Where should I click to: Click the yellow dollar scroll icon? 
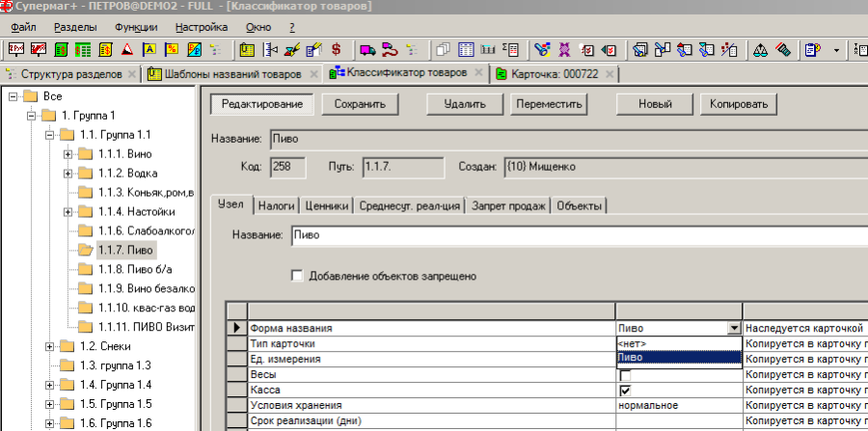(105, 50)
